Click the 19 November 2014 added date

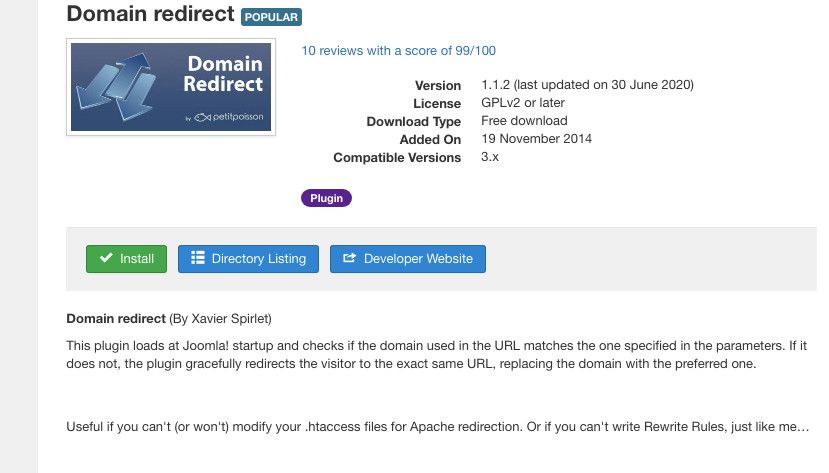(537, 139)
